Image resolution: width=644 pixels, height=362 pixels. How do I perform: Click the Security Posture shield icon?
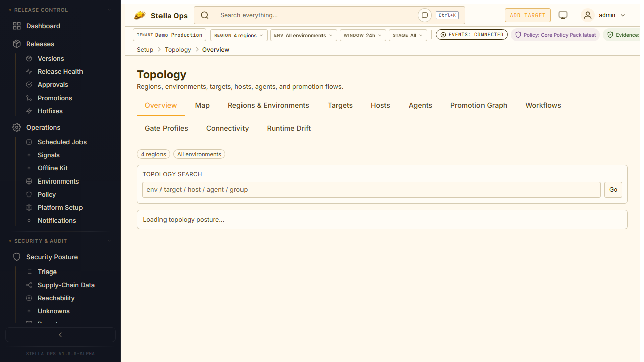[17, 257]
